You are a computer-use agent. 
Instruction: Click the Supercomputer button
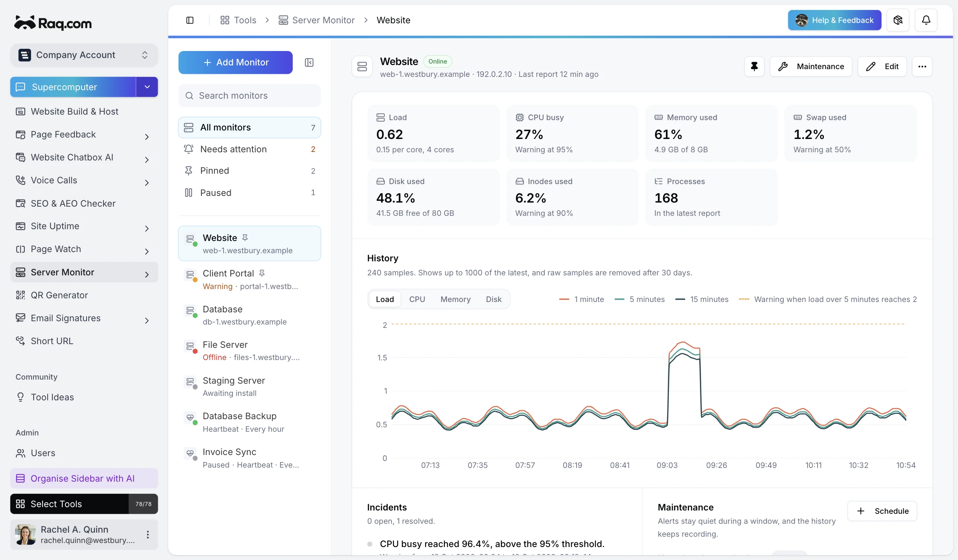(73, 87)
